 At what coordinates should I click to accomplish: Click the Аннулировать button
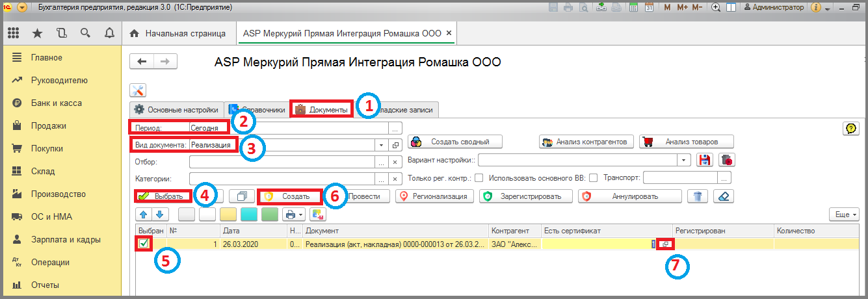[629, 196]
